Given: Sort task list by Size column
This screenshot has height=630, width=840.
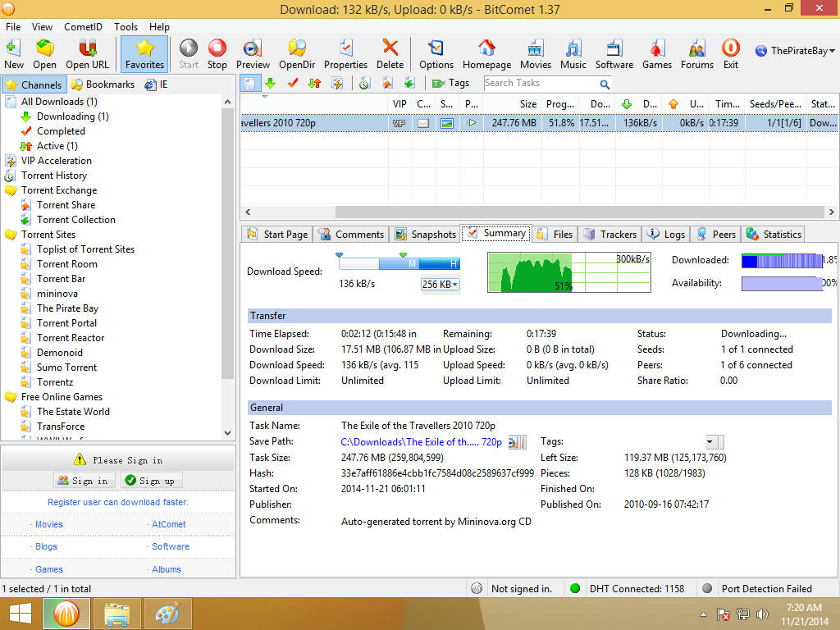Looking at the screenshot, I should point(514,104).
